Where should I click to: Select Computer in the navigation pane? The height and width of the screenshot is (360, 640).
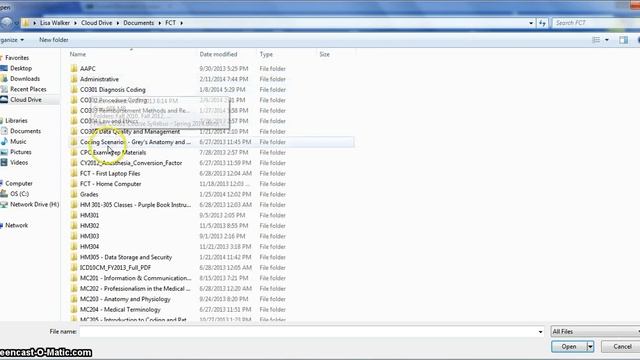click(18, 184)
